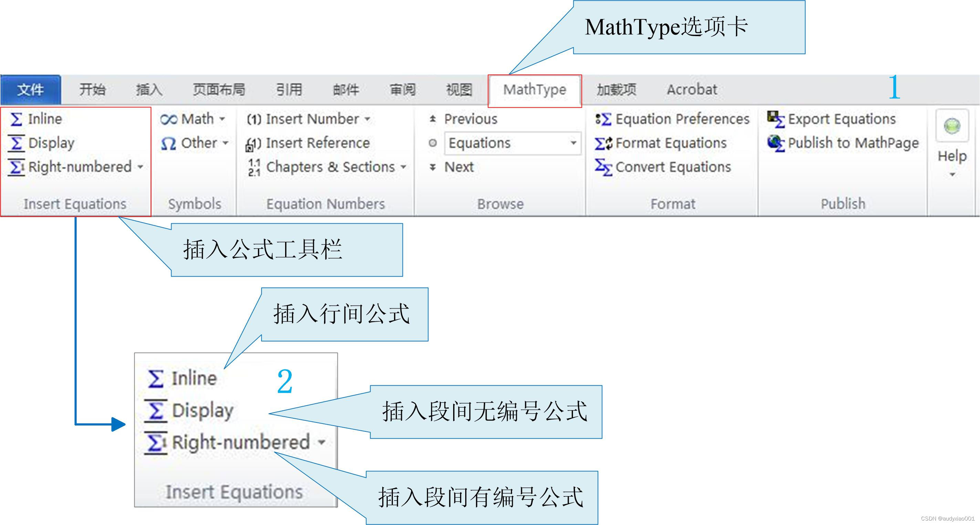Expand Chapters & Sections dropdown
The image size is (980, 525).
click(x=403, y=167)
